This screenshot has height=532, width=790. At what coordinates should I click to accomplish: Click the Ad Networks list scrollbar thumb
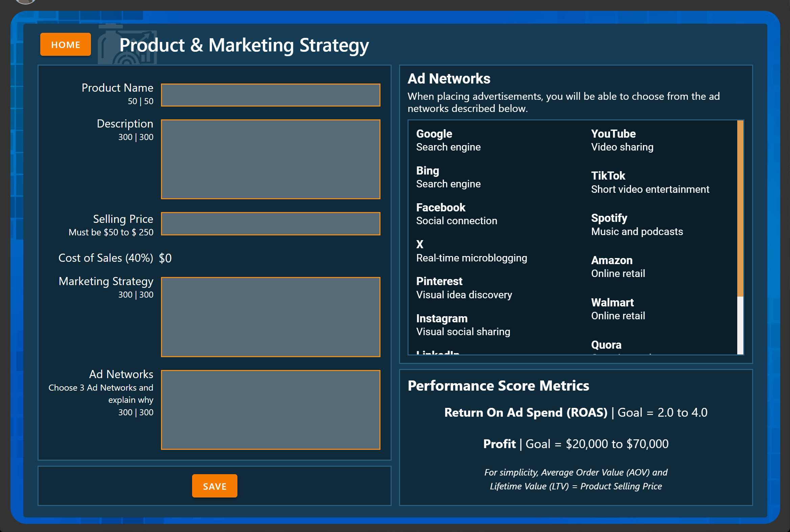[x=740, y=208]
